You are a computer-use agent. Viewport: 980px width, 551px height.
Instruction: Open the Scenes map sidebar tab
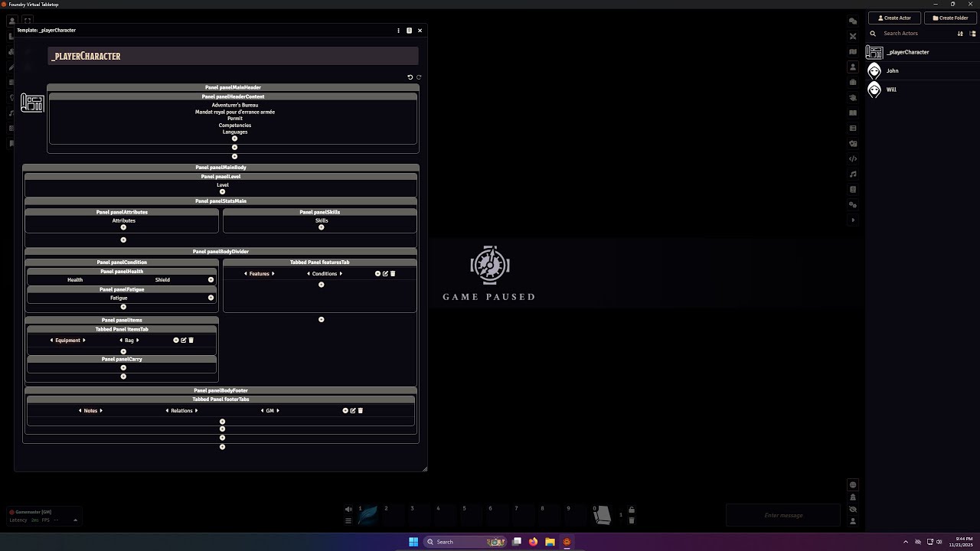pos(853,51)
